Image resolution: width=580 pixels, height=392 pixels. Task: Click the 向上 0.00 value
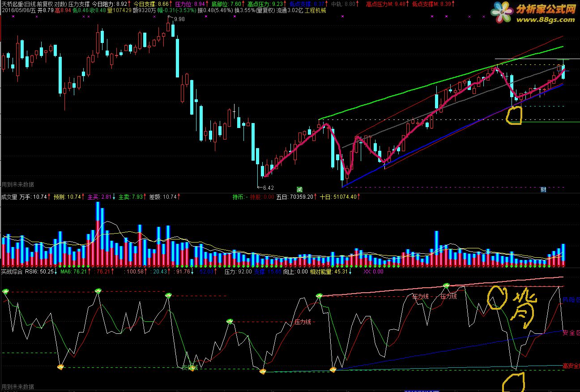pos(296,271)
